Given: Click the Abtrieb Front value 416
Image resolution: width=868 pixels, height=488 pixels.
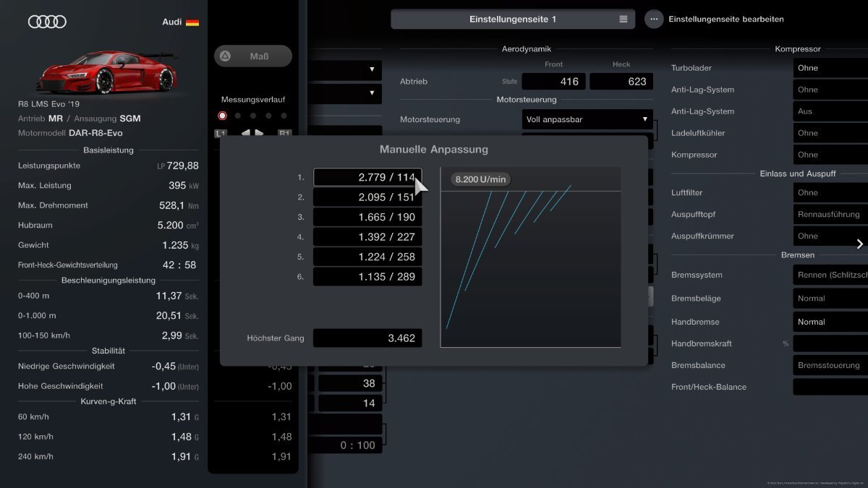Looking at the screenshot, I should [x=554, y=81].
